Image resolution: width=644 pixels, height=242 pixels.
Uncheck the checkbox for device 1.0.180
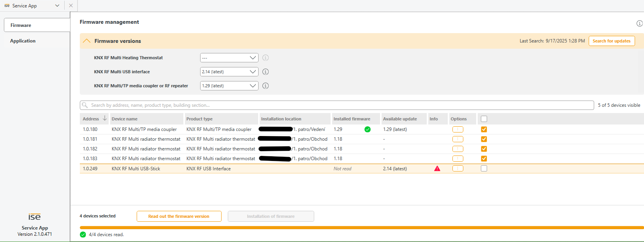click(484, 129)
